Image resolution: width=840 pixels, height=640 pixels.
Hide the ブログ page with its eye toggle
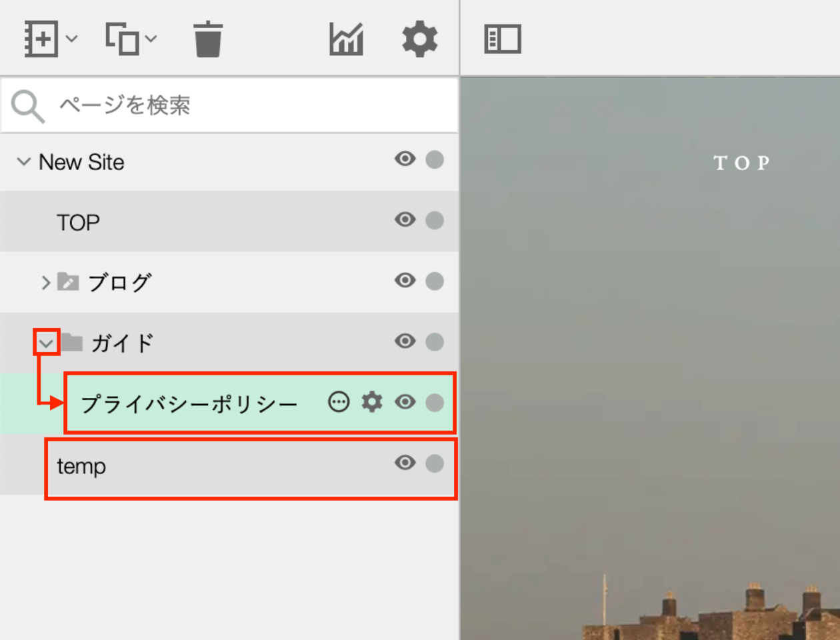point(405,281)
